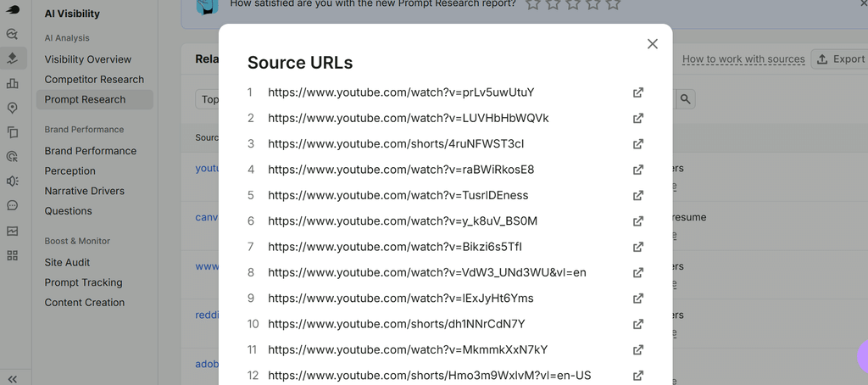Open external link for shorts 4ruNFWST3cI
Screen dimensions: 868x385
pyautogui.click(x=637, y=144)
